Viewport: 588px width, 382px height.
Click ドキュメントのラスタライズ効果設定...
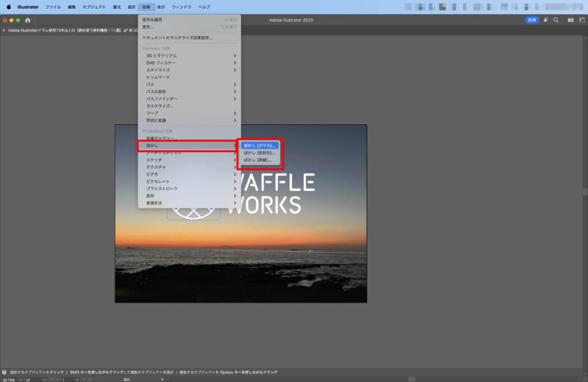(187, 37)
